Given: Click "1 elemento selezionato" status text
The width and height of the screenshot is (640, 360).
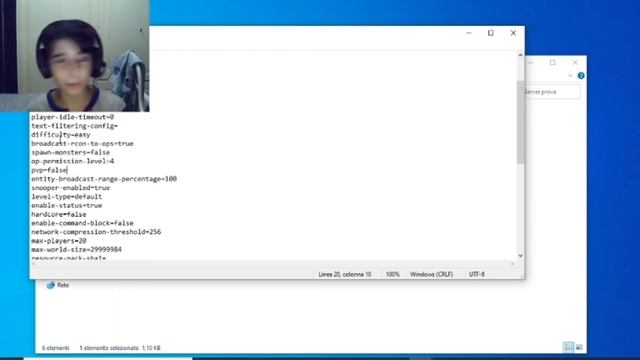Looking at the screenshot, I should [109, 348].
